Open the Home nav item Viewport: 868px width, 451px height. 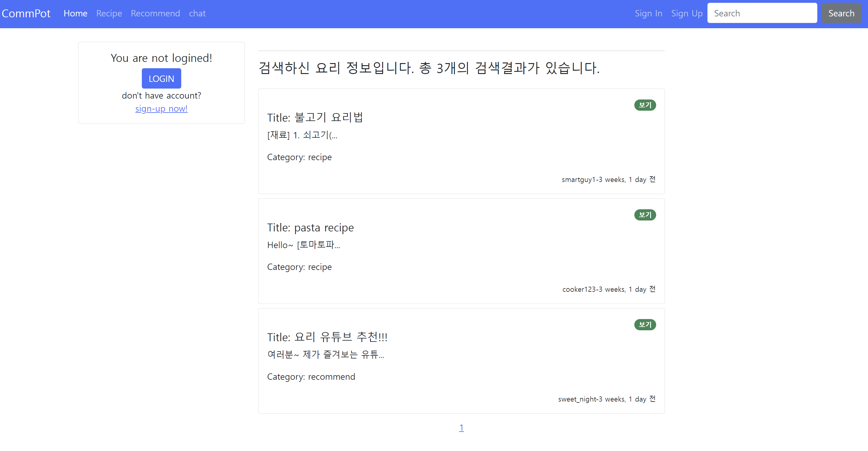click(x=75, y=13)
